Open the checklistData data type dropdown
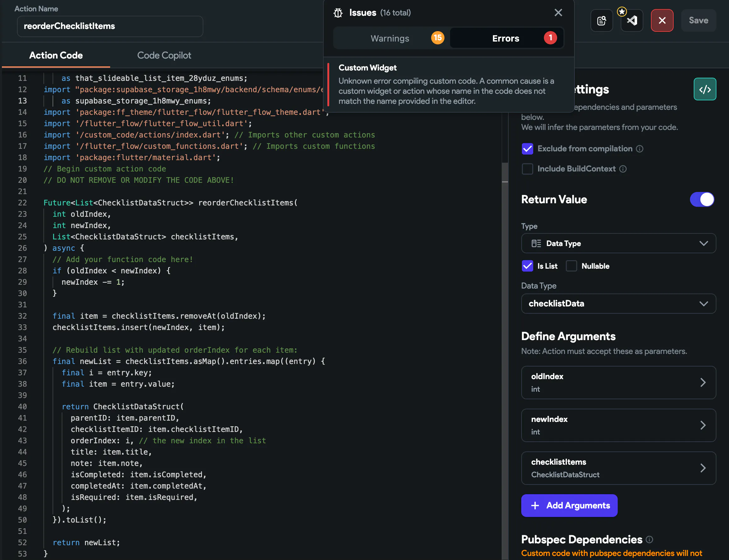 click(618, 303)
